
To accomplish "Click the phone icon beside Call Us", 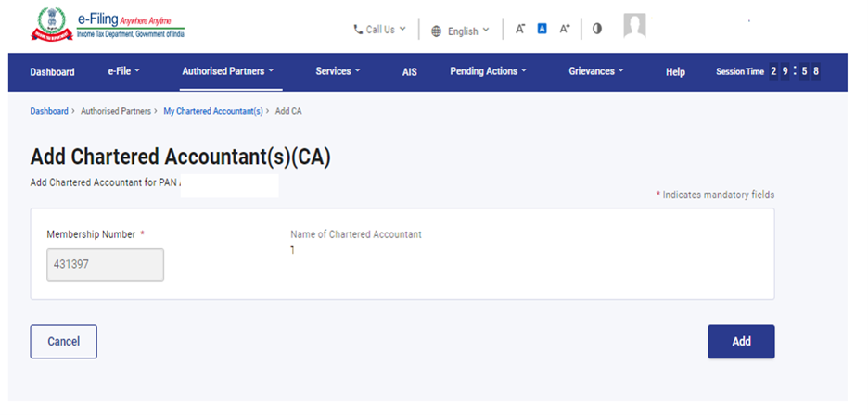I will pyautogui.click(x=358, y=30).
